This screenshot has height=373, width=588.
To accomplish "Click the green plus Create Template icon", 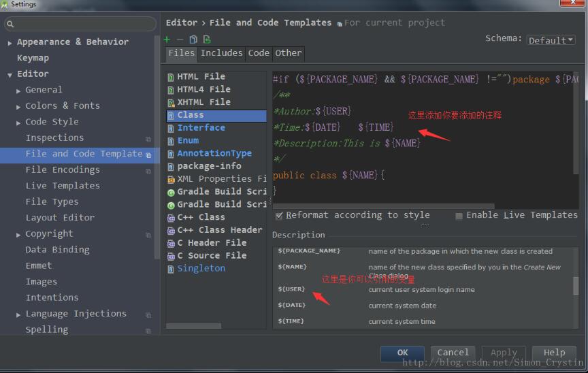I will point(167,39).
